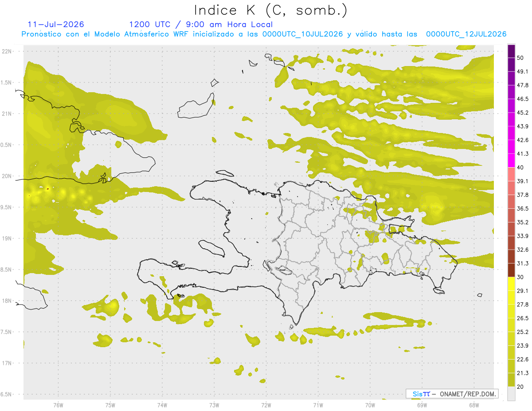This screenshot has width=532, height=411.
Task: Click the colorbar value '43.9'
Action: click(523, 126)
